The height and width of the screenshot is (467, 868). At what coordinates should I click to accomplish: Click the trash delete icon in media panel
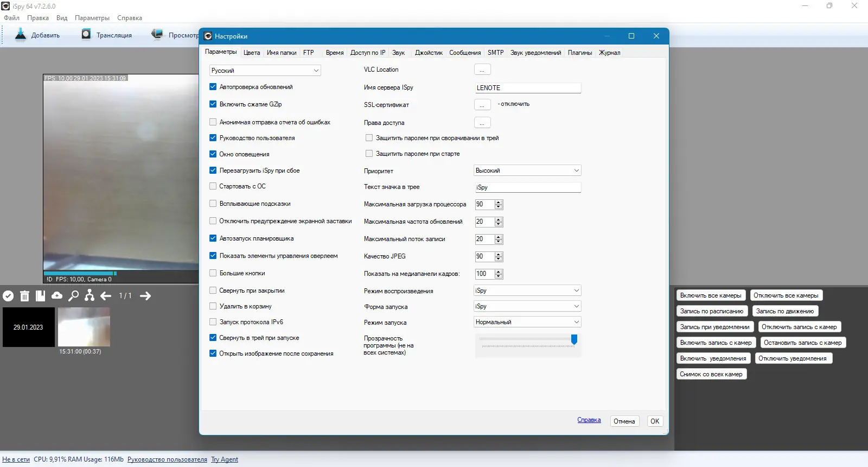[x=24, y=296]
